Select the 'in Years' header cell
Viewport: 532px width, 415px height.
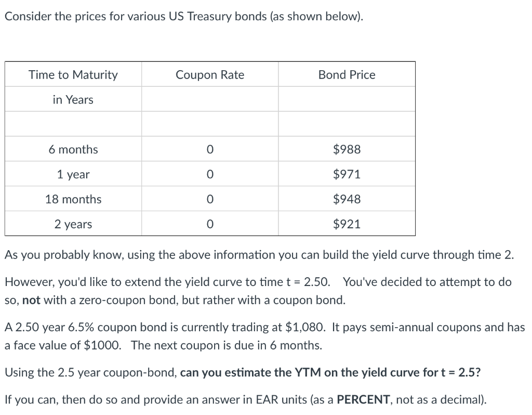click(x=73, y=99)
